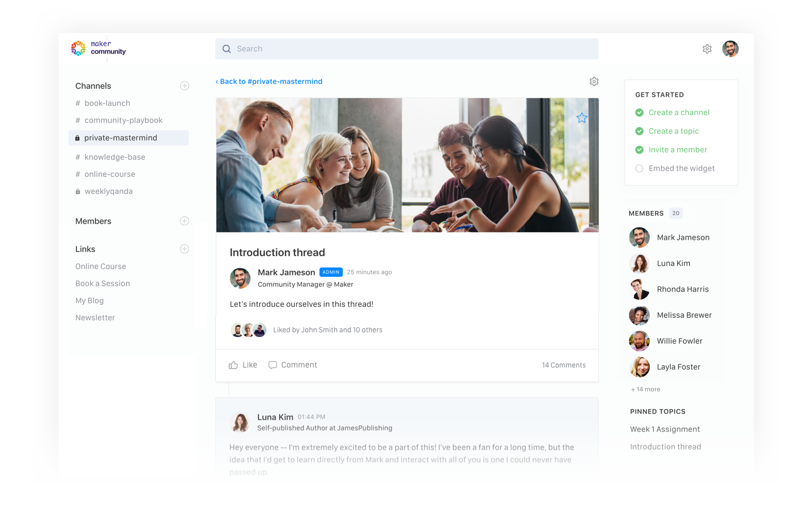
Task: Select the private-mastermind channel
Action: tap(129, 138)
